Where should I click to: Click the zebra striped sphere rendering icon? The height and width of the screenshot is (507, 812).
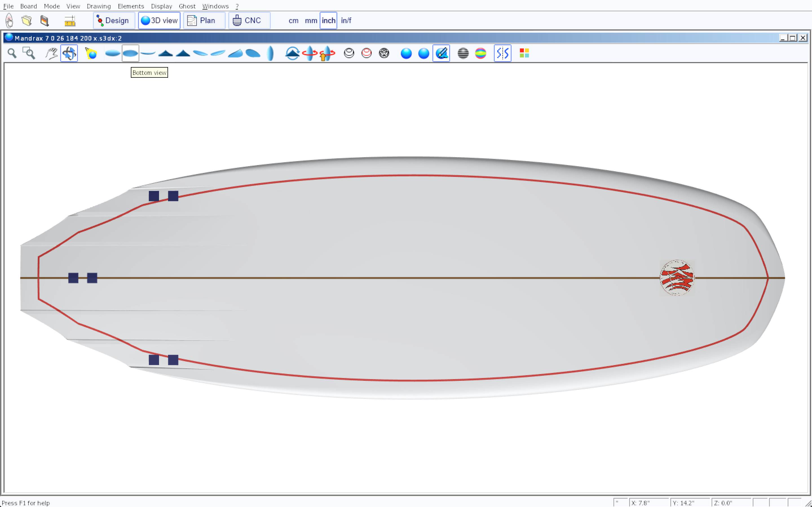tap(463, 53)
